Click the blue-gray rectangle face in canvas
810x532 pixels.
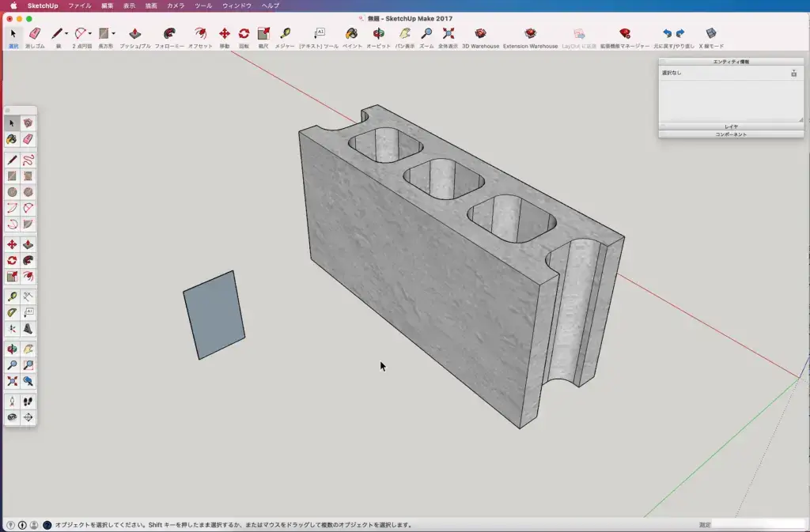coord(214,315)
